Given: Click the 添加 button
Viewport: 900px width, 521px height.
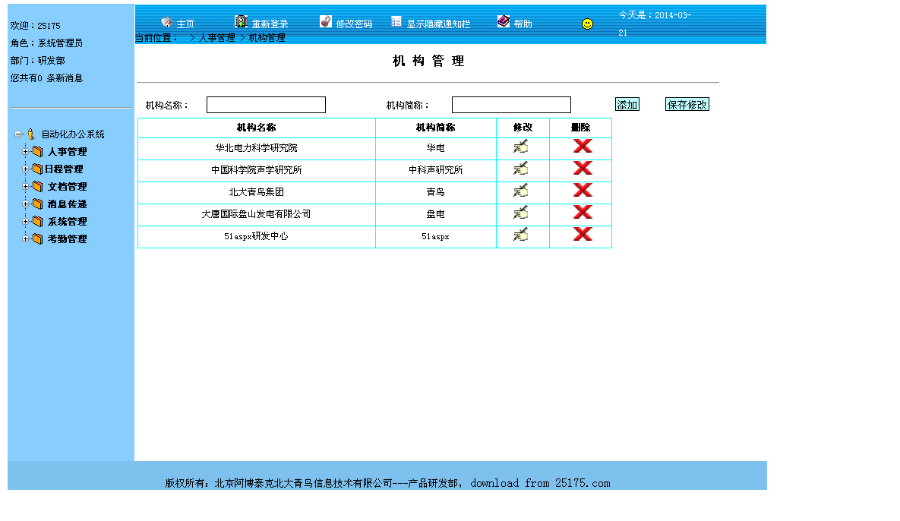Looking at the screenshot, I should [627, 104].
